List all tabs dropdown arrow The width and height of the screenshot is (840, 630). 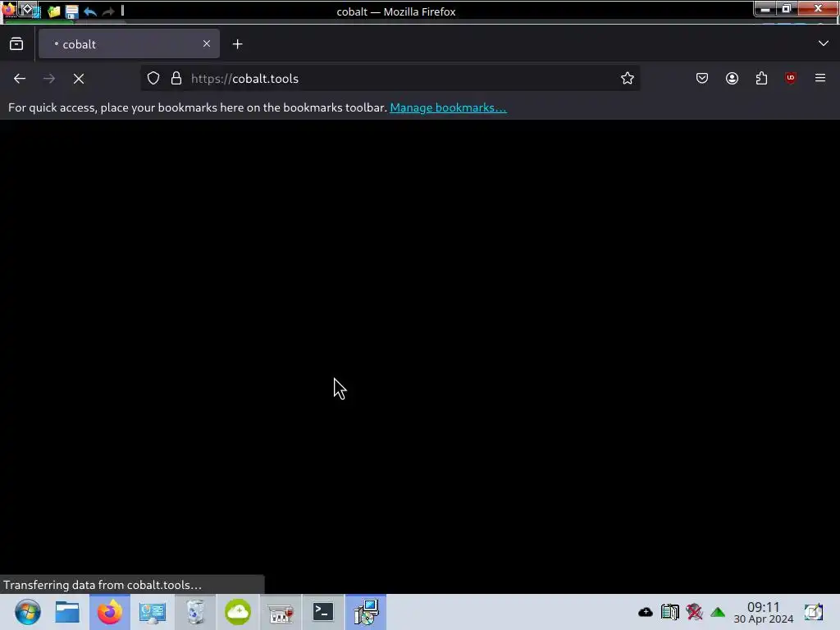point(824,43)
